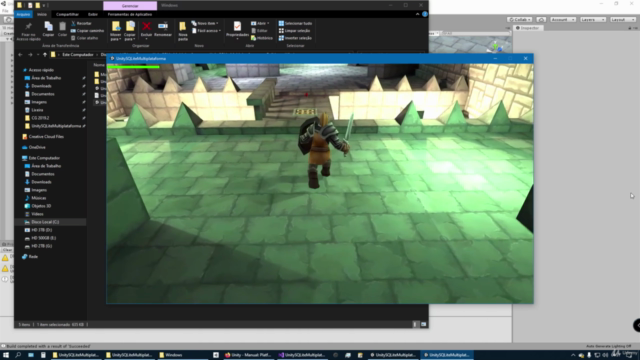Image resolution: width=640 pixels, height=360 pixels.
Task: Click Copiar caminho in the ribbon
Action: (x=87, y=31)
